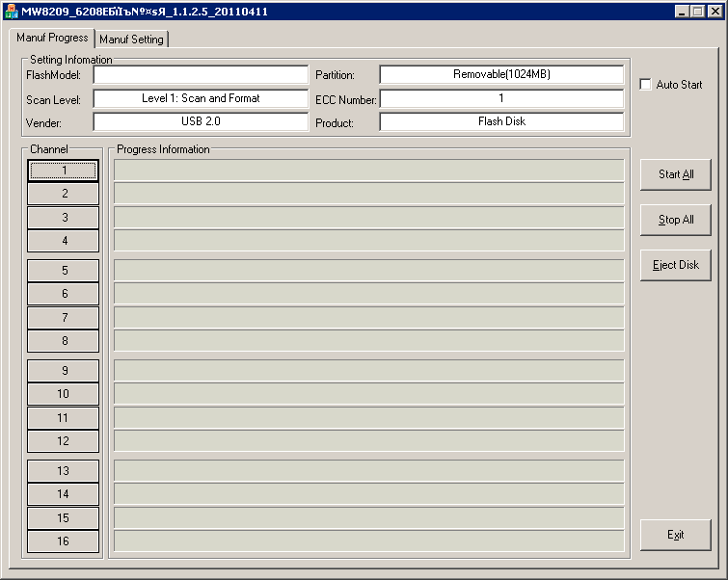Click progress bar for channel 16
The height and width of the screenshot is (580, 728).
[369, 541]
